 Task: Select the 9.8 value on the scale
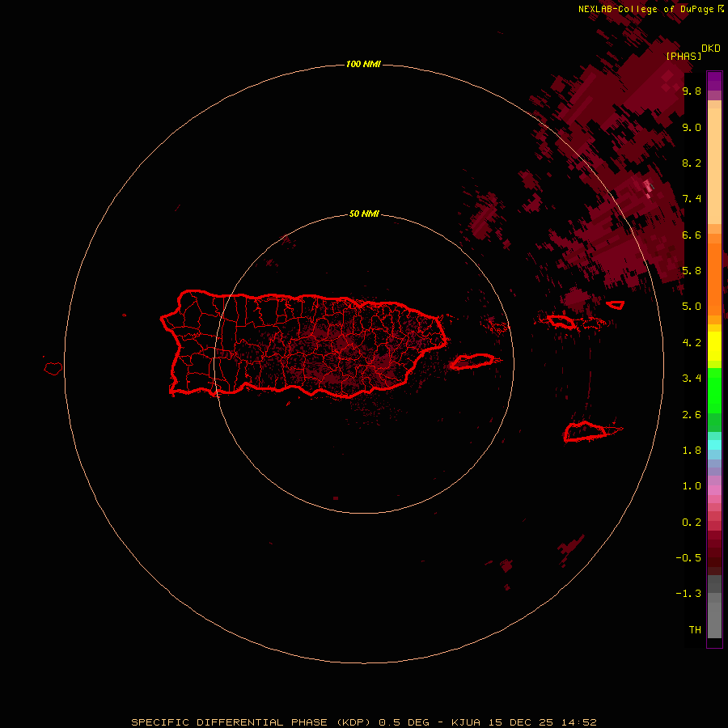click(692, 91)
